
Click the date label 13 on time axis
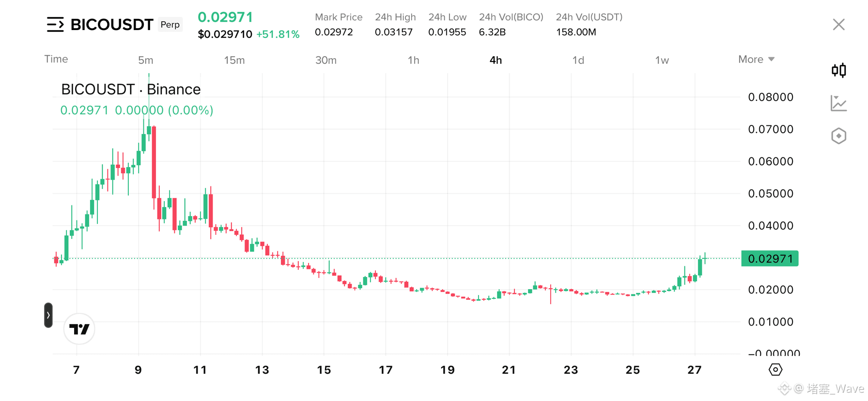262,370
